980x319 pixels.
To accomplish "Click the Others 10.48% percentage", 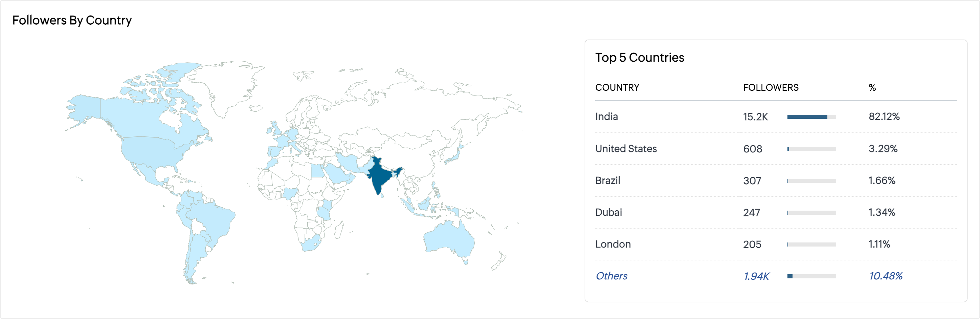I will click(886, 276).
